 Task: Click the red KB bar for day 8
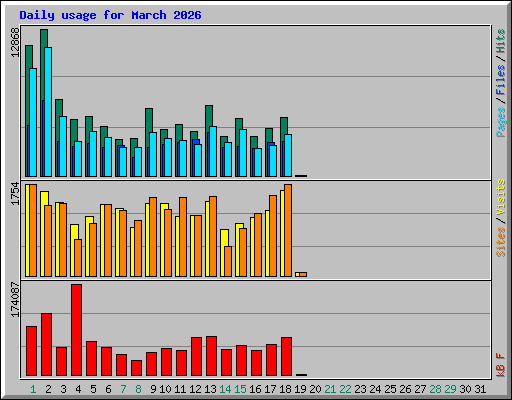(x=136, y=368)
